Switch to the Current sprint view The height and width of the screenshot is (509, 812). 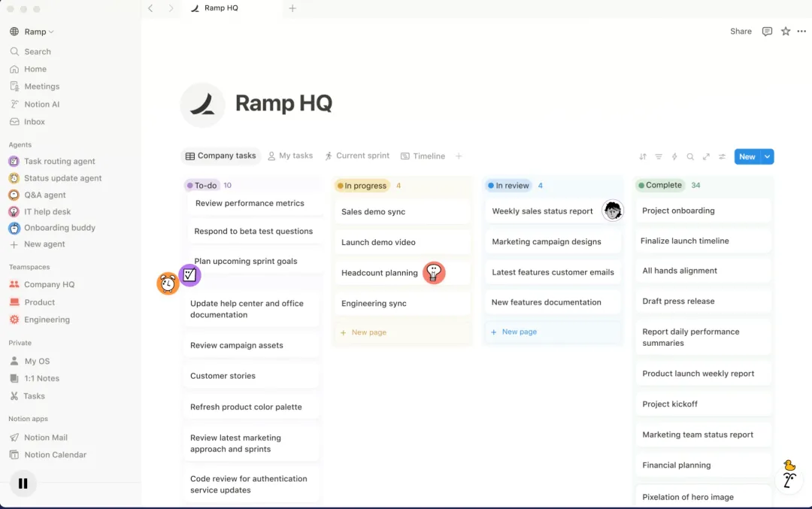(357, 156)
